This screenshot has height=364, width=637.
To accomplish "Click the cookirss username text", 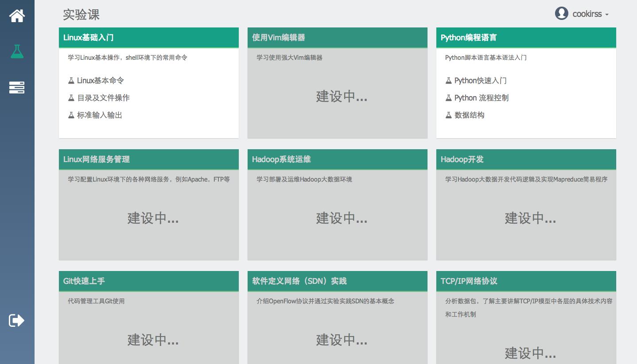I will point(587,14).
